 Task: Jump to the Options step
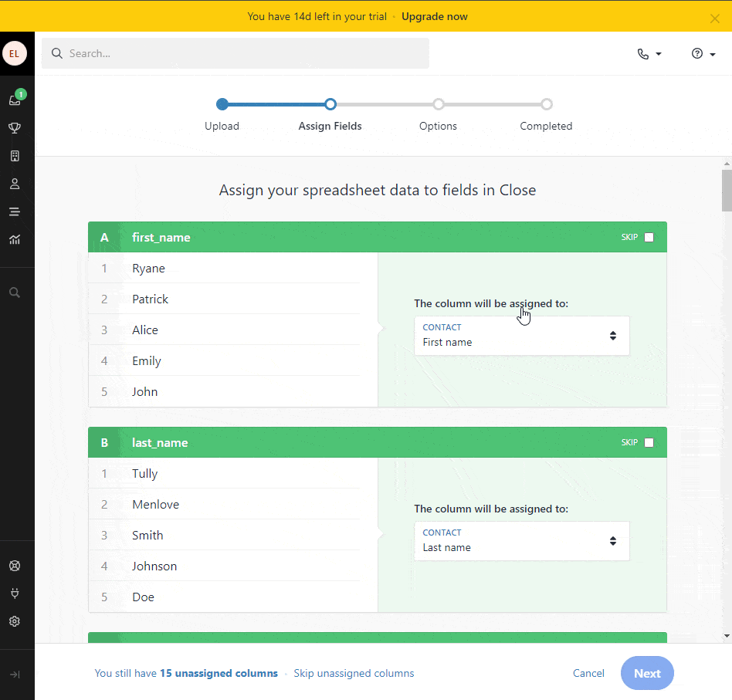tap(438, 126)
